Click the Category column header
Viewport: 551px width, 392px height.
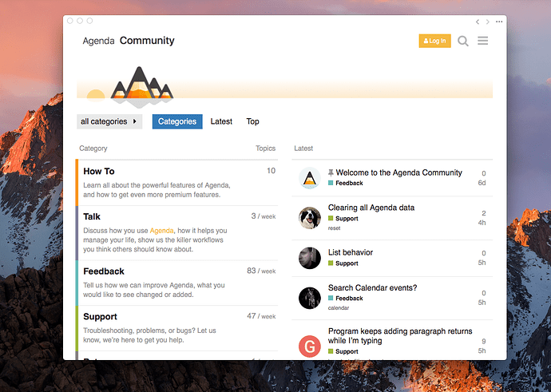click(93, 148)
